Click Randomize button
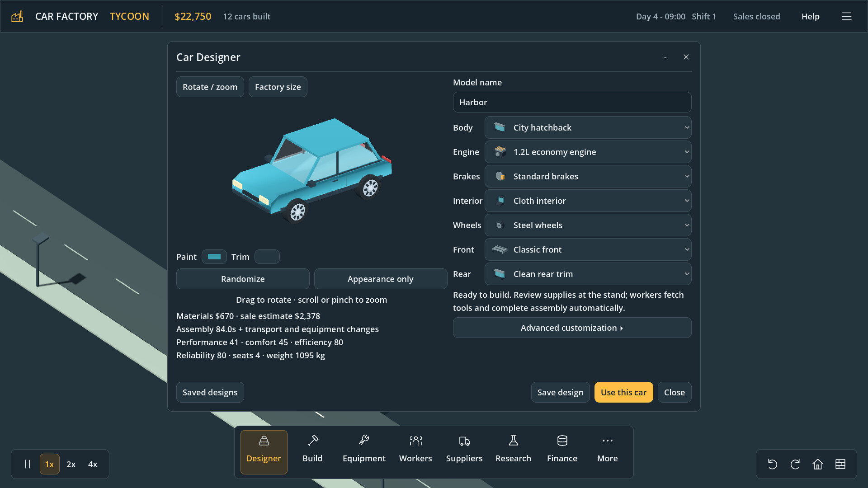The height and width of the screenshot is (488, 868). click(243, 279)
